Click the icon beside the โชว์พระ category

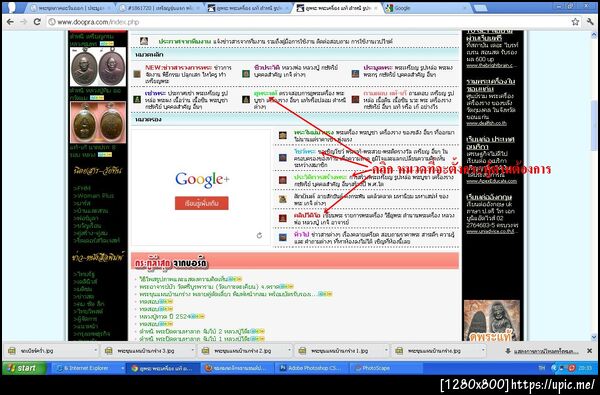283,158
